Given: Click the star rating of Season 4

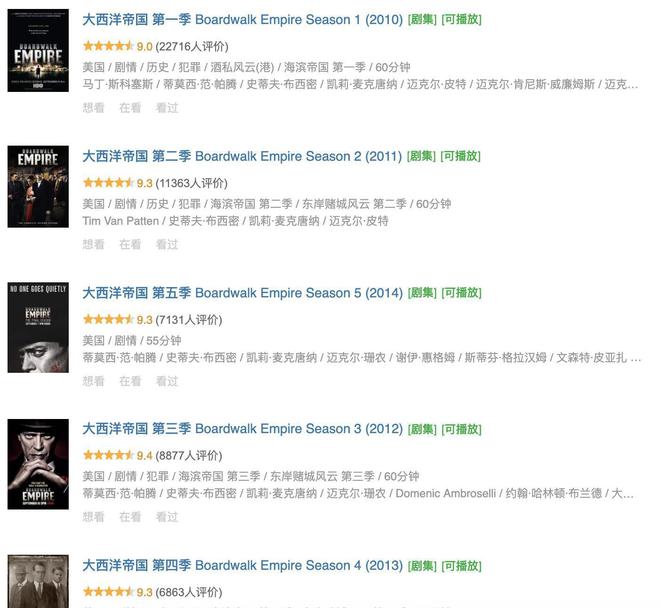Looking at the screenshot, I should [x=108, y=592].
